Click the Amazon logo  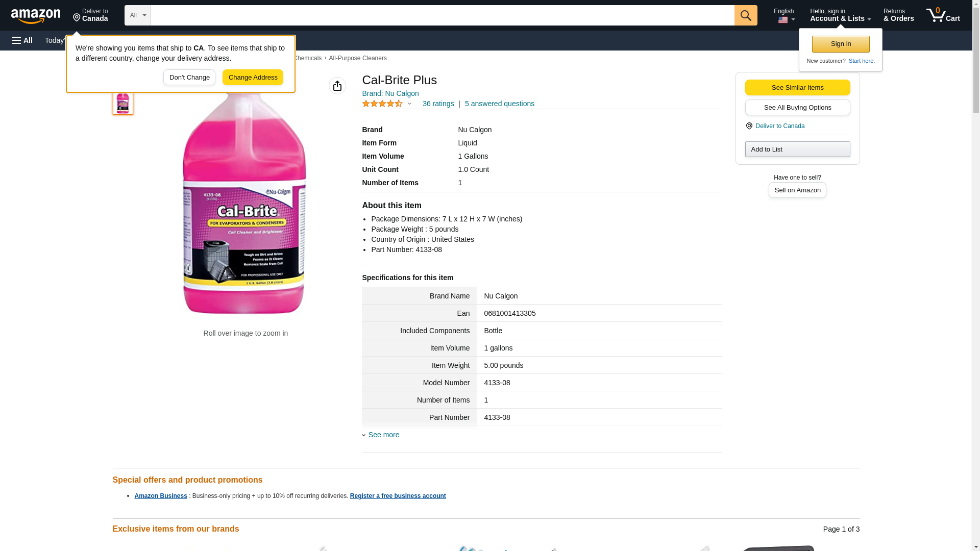(x=36, y=16)
